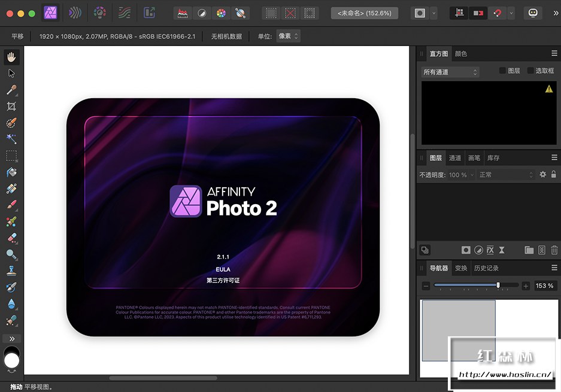Enable the 图层 checkbox in histogram

click(x=502, y=71)
